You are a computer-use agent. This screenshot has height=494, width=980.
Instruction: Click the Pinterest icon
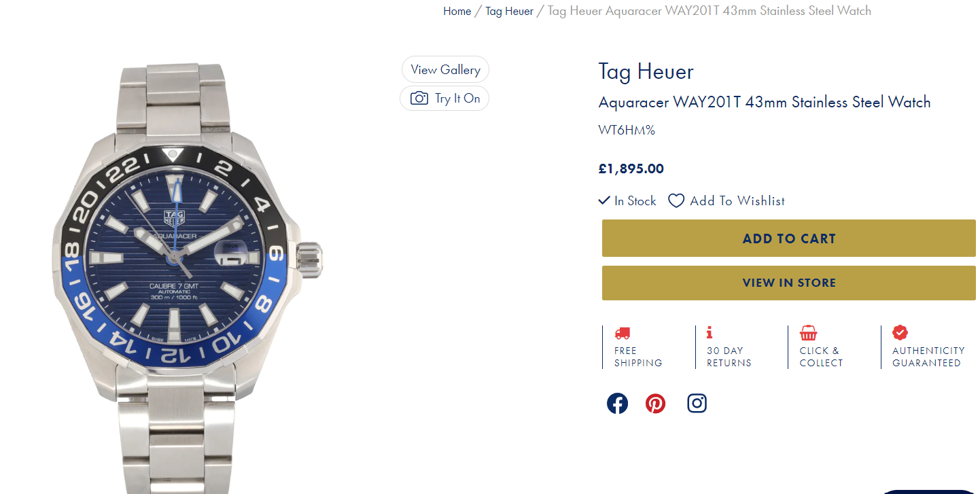(x=655, y=404)
